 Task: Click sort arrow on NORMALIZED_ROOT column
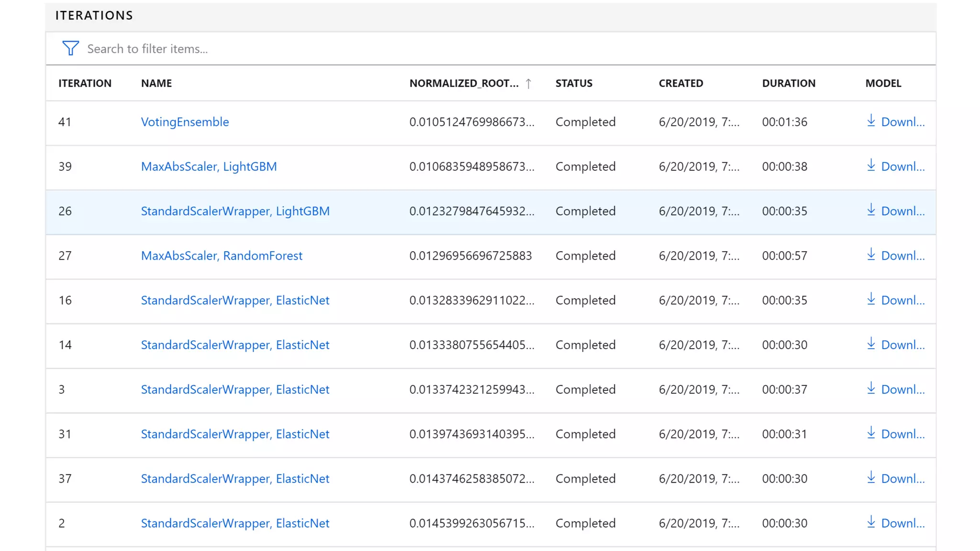coord(528,84)
